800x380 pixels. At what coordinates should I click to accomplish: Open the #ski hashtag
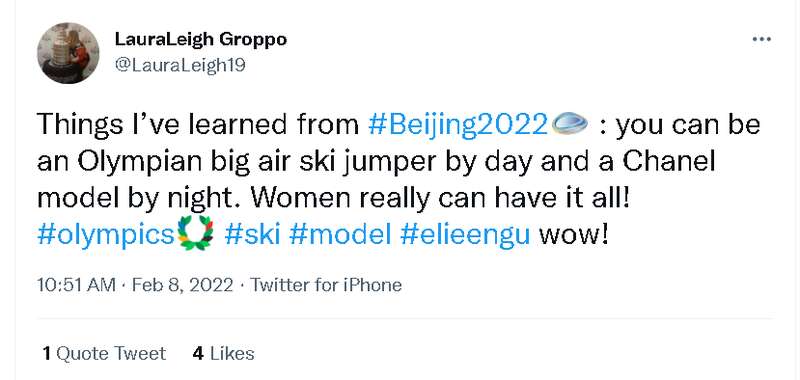(252, 235)
